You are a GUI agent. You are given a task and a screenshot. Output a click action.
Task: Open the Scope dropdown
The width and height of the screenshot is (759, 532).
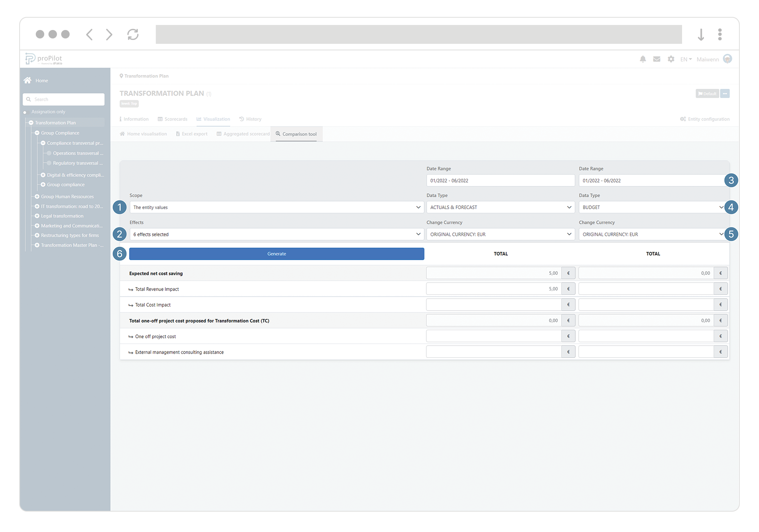pyautogui.click(x=276, y=208)
